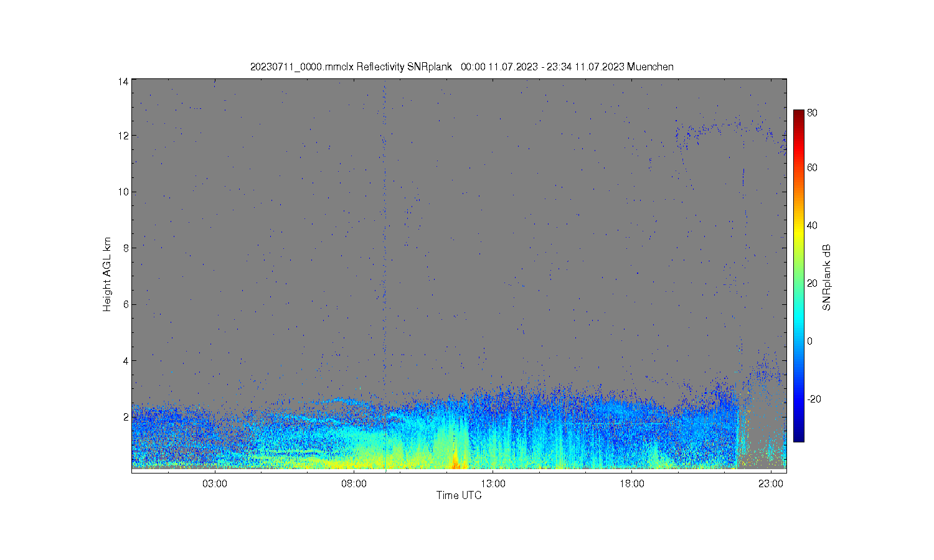Click the colorbar value label 0

809,341
